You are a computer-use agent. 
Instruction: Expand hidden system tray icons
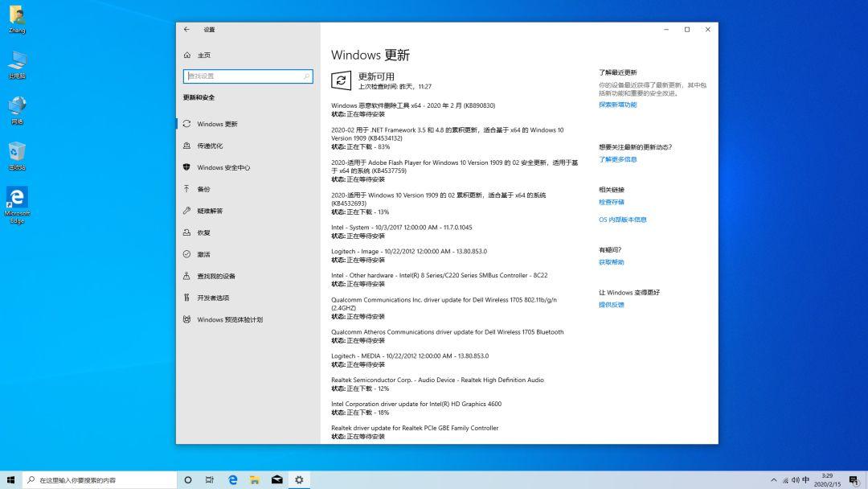[776, 479]
